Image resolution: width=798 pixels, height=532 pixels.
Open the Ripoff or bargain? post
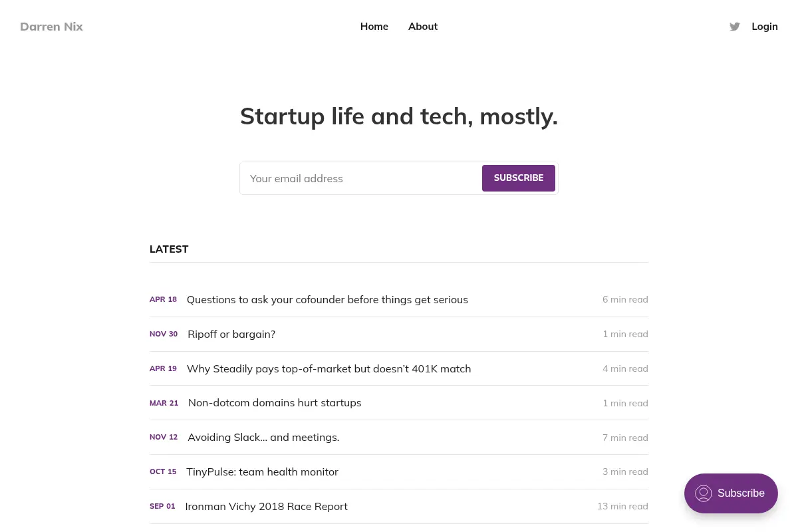click(x=231, y=334)
